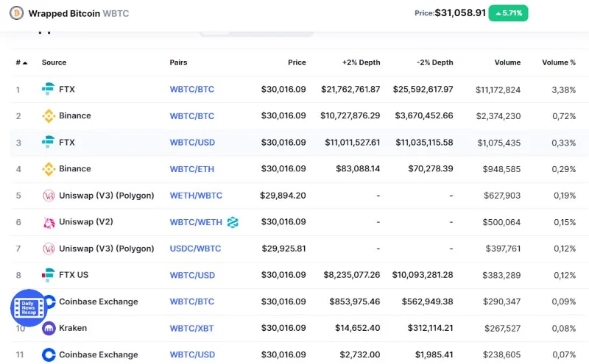
Task: Click Uniswap V3 Polygon logo in row 5
Action: click(x=49, y=196)
